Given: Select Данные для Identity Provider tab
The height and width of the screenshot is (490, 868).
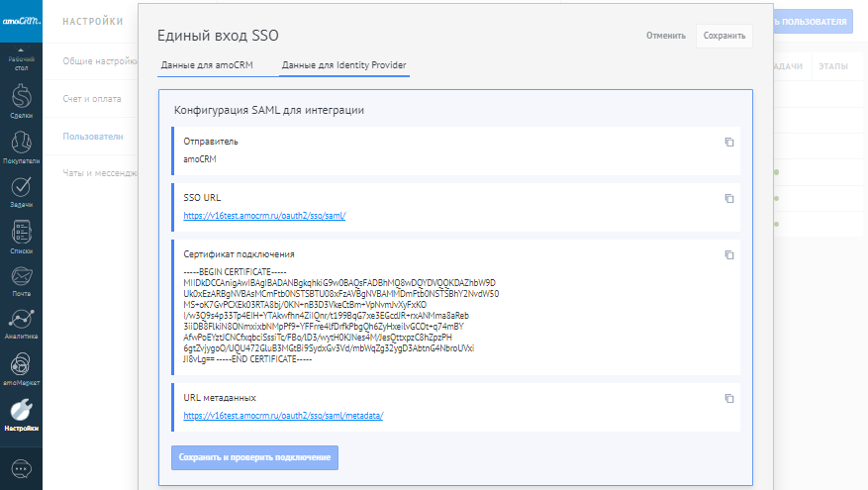Looking at the screenshot, I should [343, 66].
